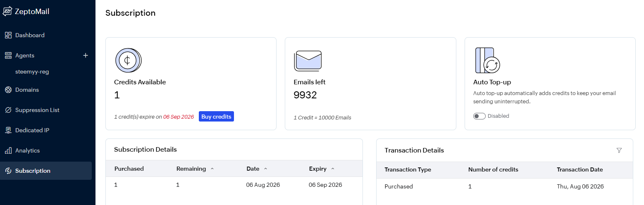Open Suppression List icon in sidebar
Image resolution: width=644 pixels, height=205 pixels.
[8, 110]
